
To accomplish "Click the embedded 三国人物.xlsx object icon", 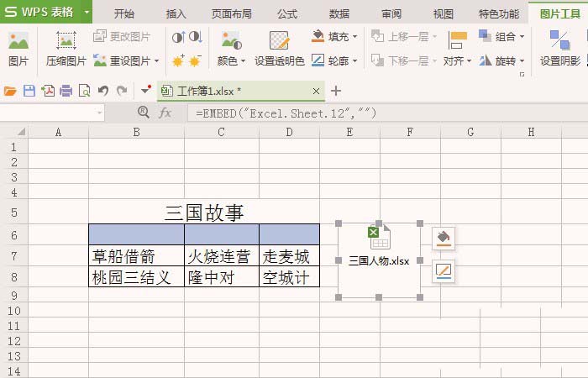I will coord(379,238).
